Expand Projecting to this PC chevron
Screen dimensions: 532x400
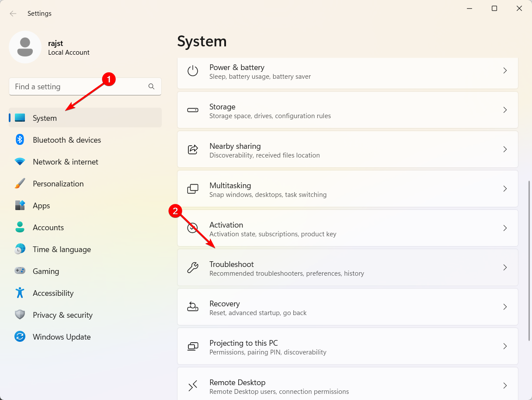click(505, 346)
